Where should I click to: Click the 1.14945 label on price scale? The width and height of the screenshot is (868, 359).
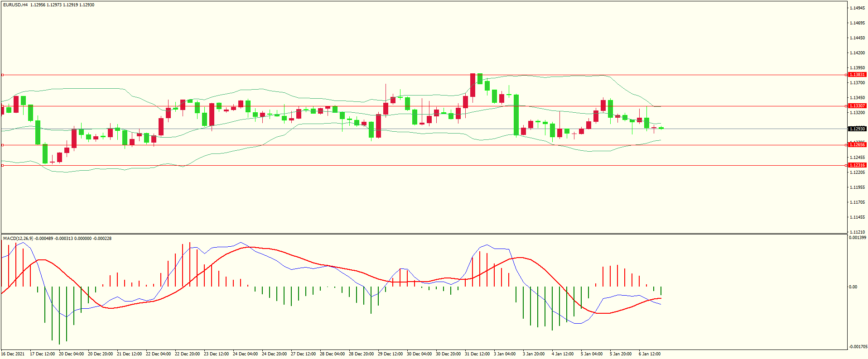click(857, 8)
